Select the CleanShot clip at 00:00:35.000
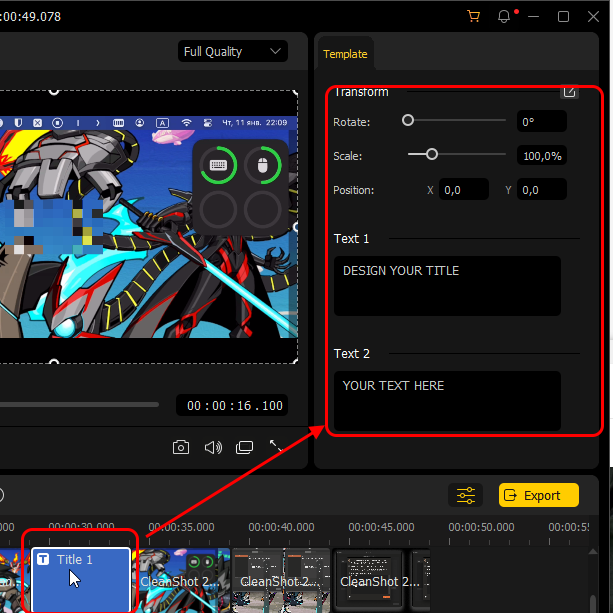This screenshot has height=613, width=613. pos(181,581)
